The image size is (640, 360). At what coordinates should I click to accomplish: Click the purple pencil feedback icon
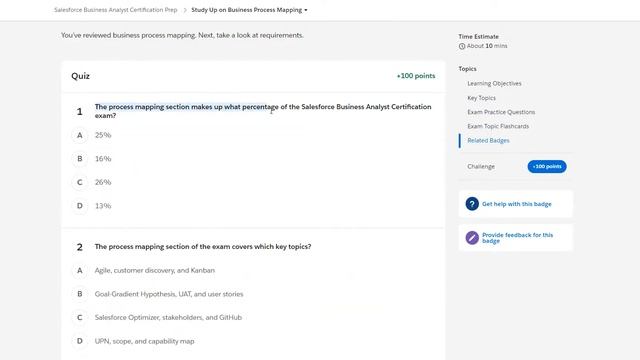point(472,238)
